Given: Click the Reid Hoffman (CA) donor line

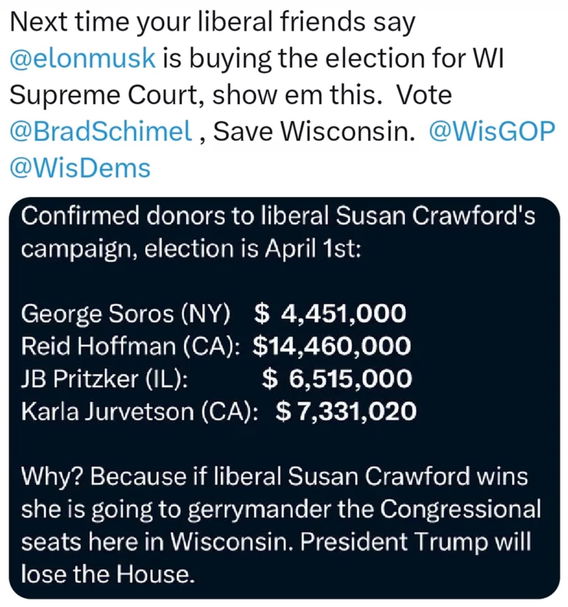Looking at the screenshot, I should click(x=216, y=346).
